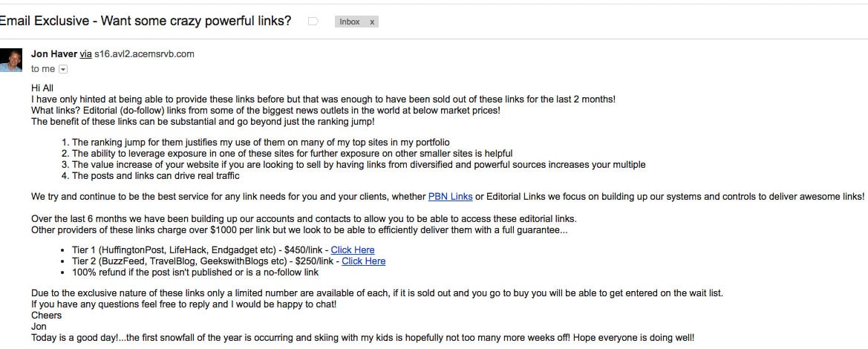This screenshot has height=349, width=868.
Task: Click the email subject line text
Action: click(x=146, y=21)
